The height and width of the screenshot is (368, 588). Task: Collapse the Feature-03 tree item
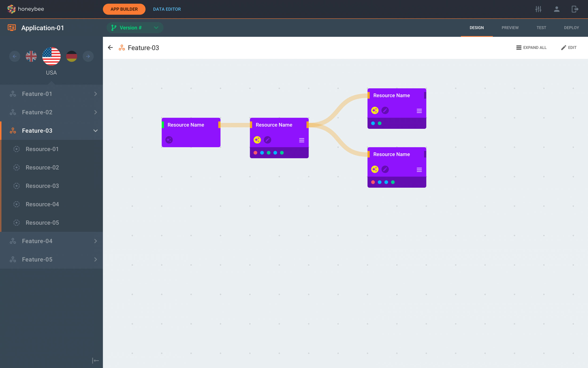(95, 131)
